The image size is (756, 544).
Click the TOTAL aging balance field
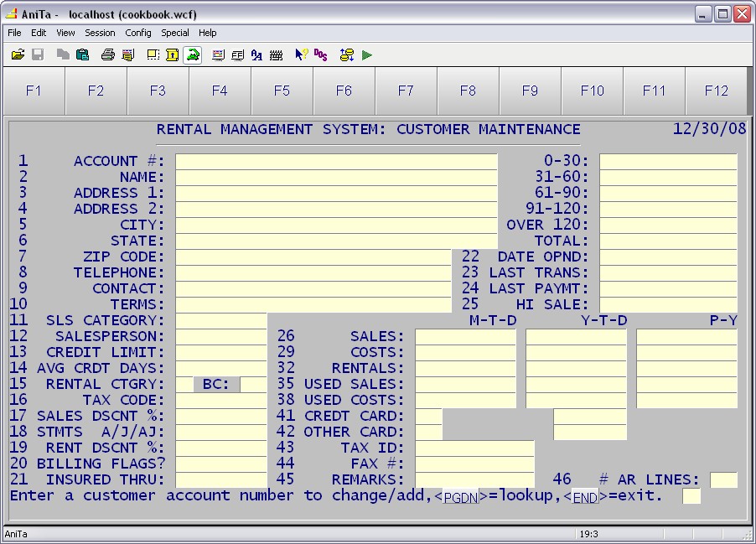(x=668, y=241)
